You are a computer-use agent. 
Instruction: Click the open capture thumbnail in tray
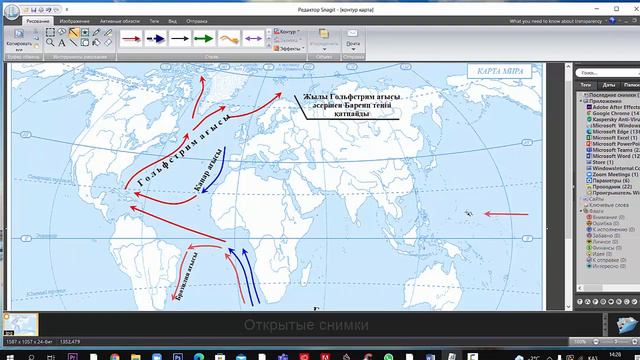click(x=20, y=324)
